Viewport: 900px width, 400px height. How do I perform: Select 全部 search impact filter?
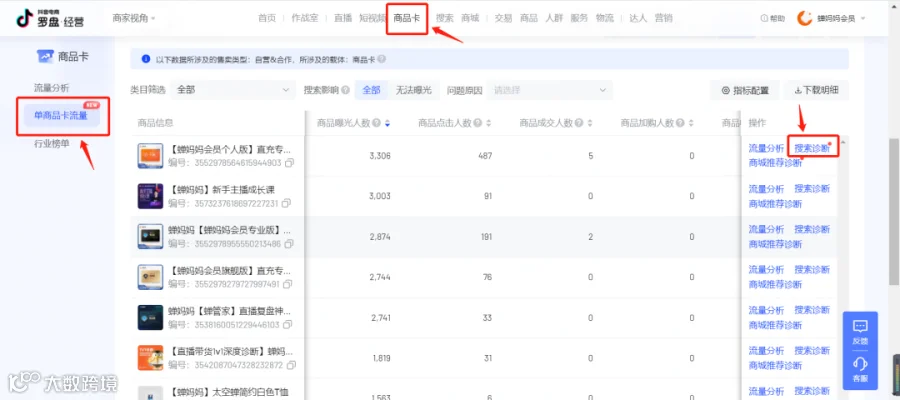point(371,90)
